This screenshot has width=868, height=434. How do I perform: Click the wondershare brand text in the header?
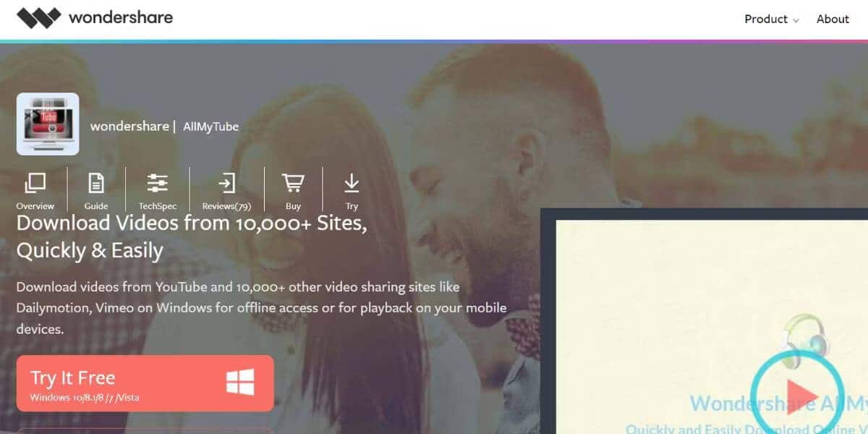pyautogui.click(x=121, y=17)
